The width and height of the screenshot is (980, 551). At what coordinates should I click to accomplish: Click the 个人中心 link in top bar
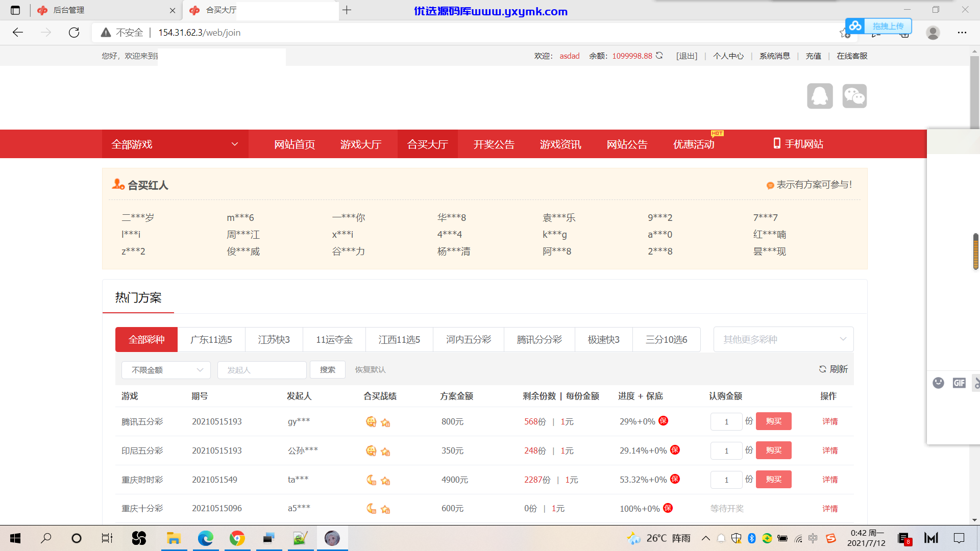pyautogui.click(x=728, y=56)
